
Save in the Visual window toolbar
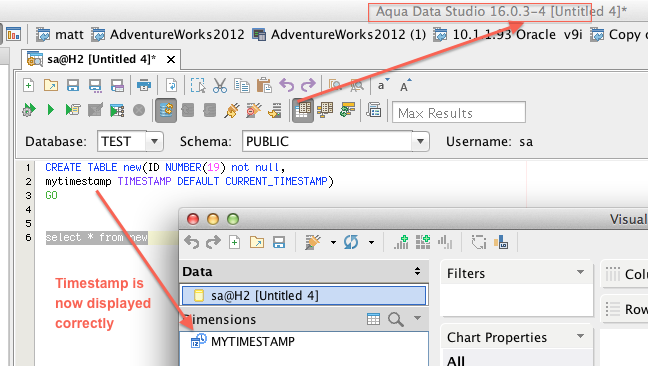[x=279, y=242]
